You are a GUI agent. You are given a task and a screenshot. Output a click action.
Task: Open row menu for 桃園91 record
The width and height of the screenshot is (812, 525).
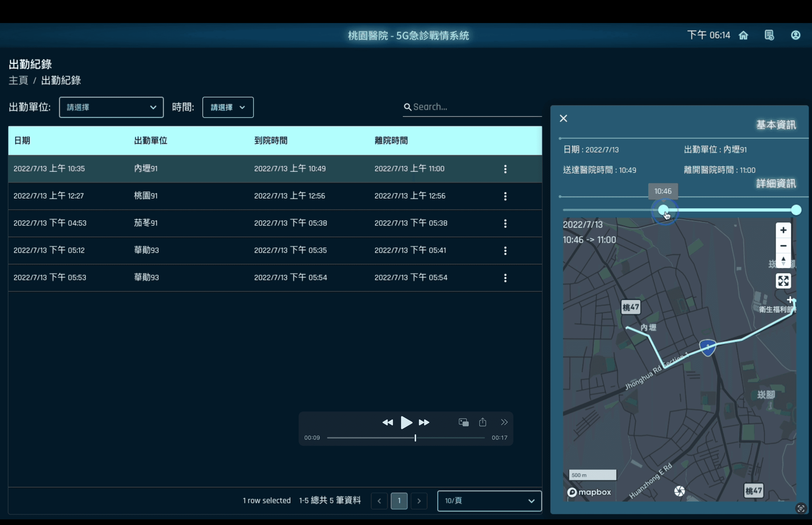[x=505, y=196]
